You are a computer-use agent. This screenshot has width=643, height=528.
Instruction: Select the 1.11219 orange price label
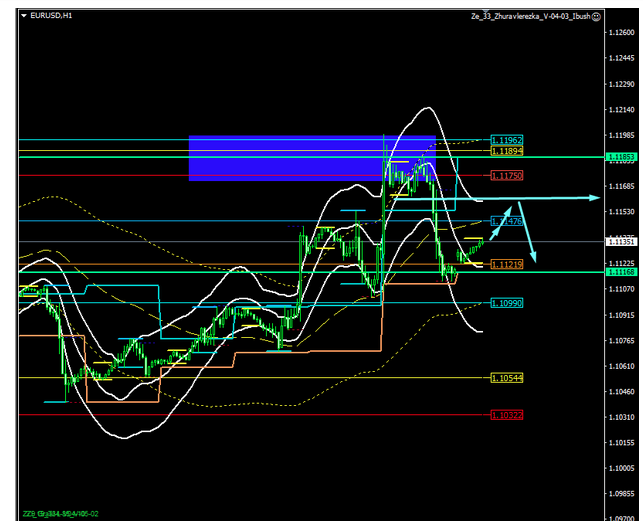tap(507, 264)
